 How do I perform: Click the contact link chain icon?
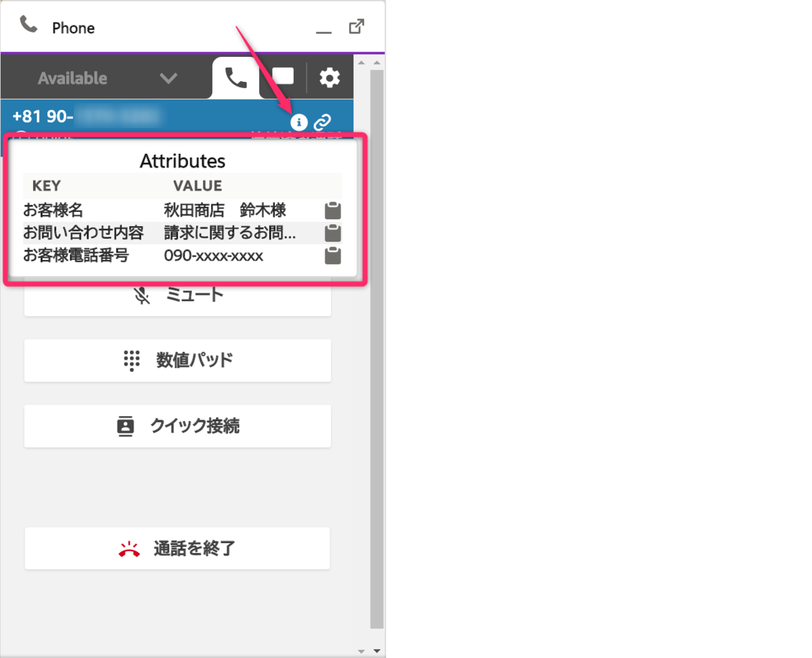click(x=323, y=123)
